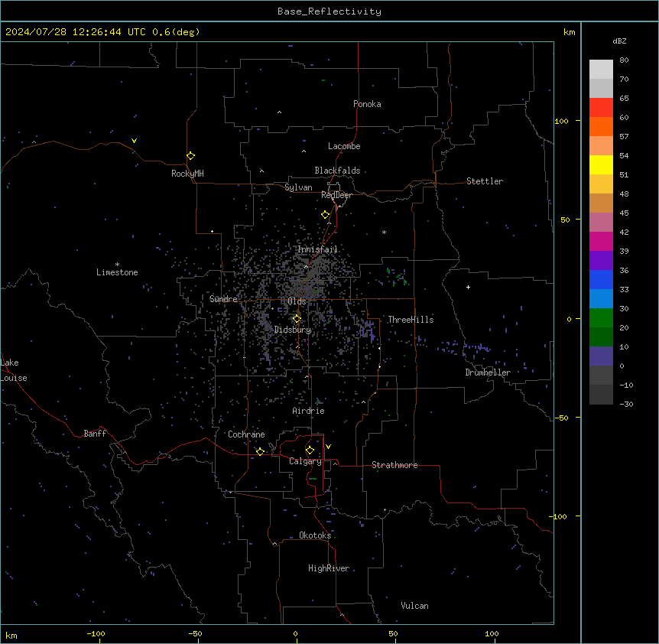Click the Vulcan label

click(x=415, y=606)
